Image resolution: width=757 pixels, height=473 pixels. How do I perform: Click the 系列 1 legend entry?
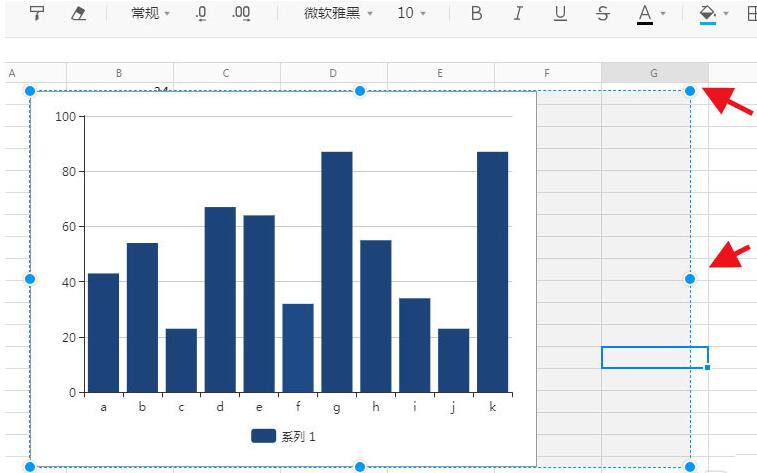point(283,436)
